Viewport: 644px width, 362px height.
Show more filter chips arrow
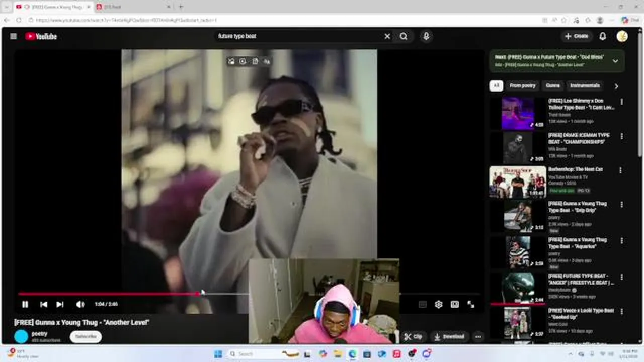(x=616, y=86)
